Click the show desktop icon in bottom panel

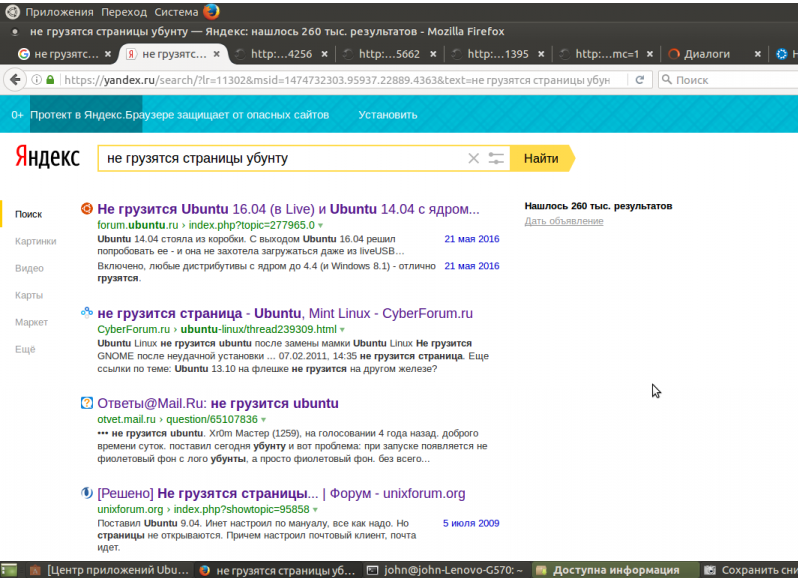(9, 570)
